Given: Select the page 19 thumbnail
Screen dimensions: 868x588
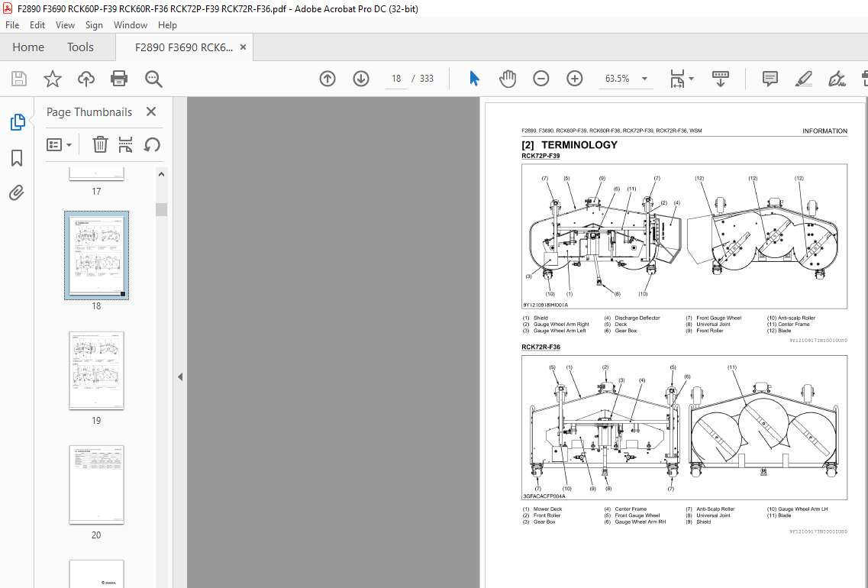Looking at the screenshot, I should pyautogui.click(x=96, y=370).
